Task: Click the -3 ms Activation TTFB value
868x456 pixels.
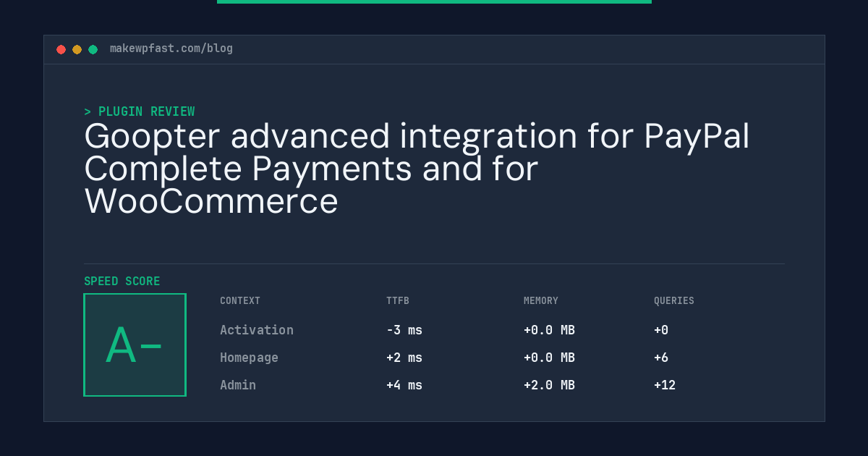Action: pos(404,330)
